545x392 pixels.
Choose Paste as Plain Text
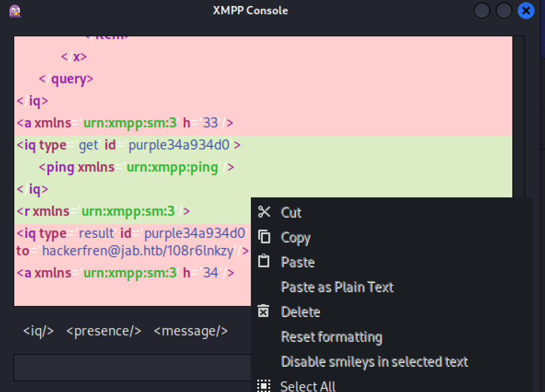click(337, 287)
